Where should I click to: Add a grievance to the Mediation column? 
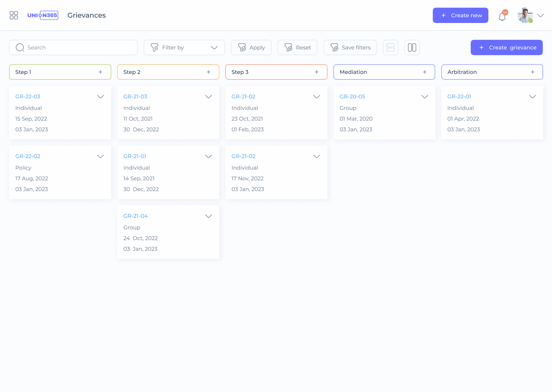click(424, 72)
